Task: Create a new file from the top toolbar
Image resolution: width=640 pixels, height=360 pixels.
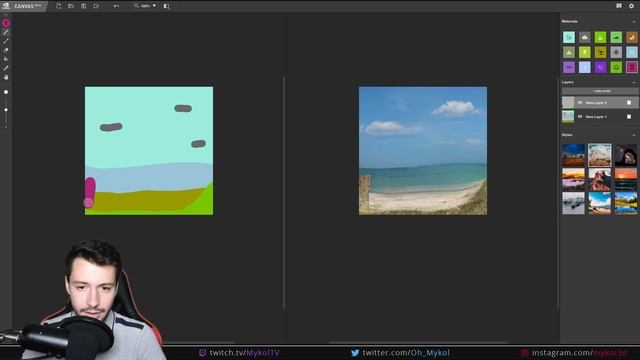Action: (59, 6)
